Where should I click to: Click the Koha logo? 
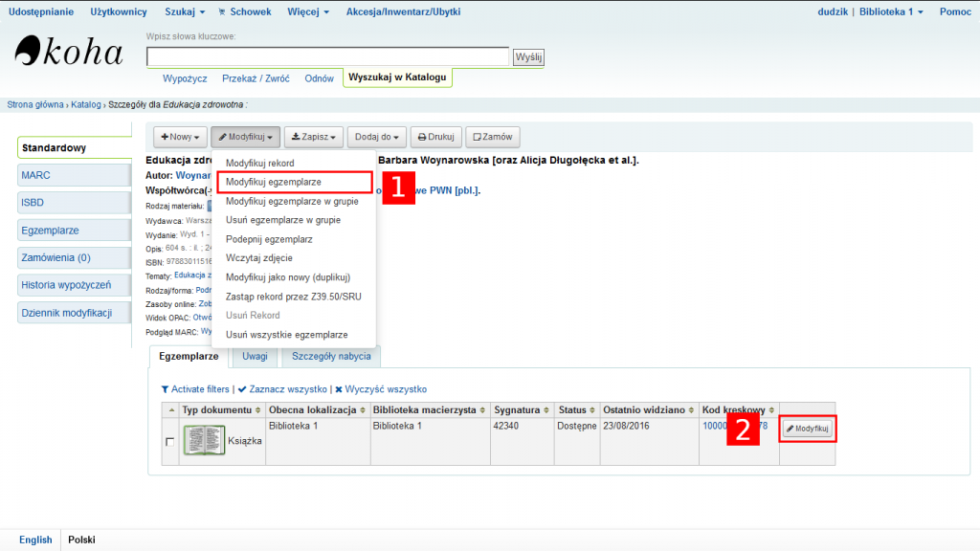click(70, 52)
